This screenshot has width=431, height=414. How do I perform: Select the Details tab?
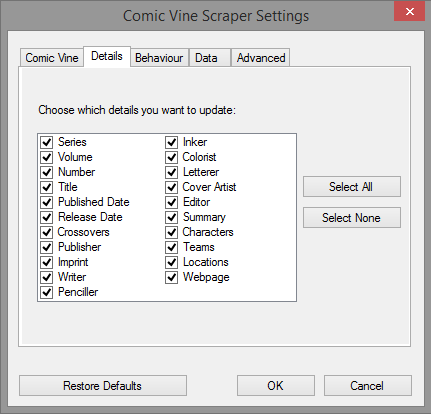click(107, 56)
